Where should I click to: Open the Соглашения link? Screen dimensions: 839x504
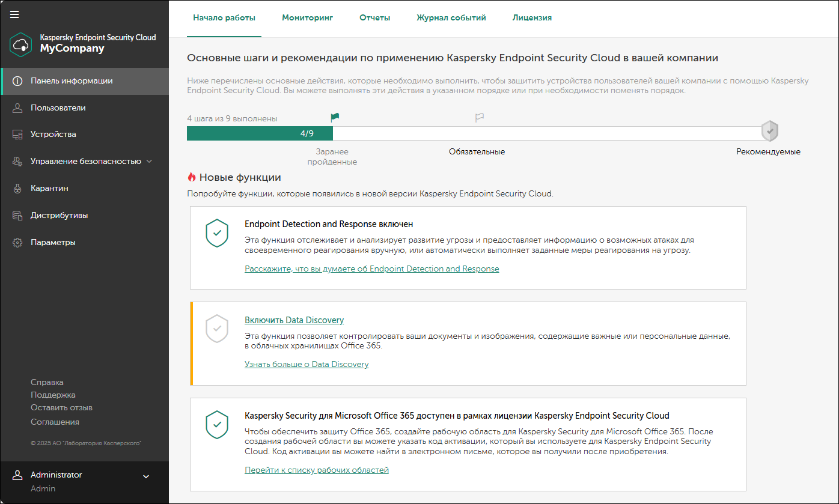click(x=55, y=422)
